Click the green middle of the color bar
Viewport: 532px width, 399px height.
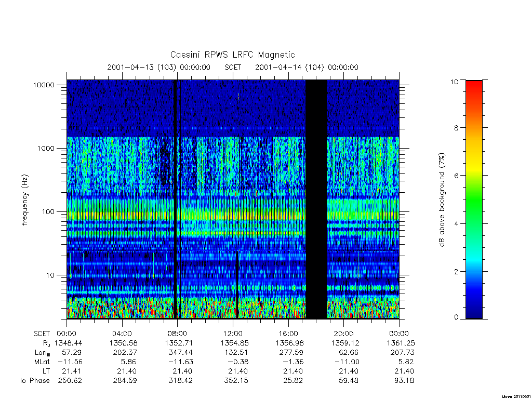pyautogui.click(x=474, y=200)
